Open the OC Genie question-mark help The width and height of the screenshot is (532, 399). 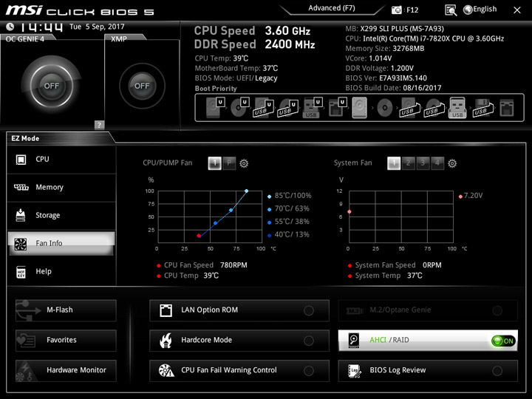point(99,125)
